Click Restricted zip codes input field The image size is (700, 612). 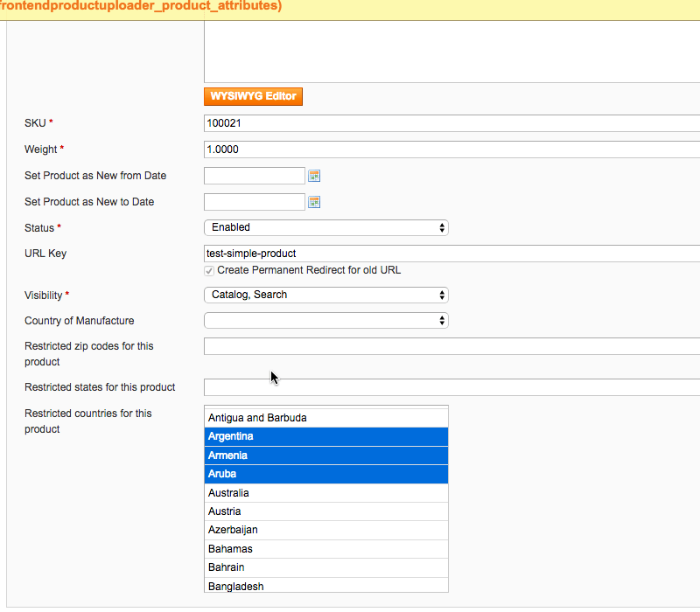[x=451, y=346]
